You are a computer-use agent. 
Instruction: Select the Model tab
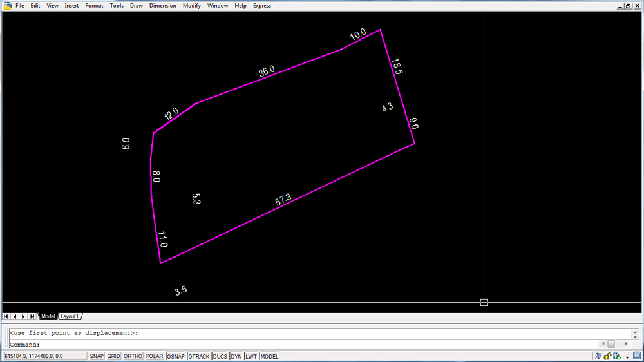point(48,316)
